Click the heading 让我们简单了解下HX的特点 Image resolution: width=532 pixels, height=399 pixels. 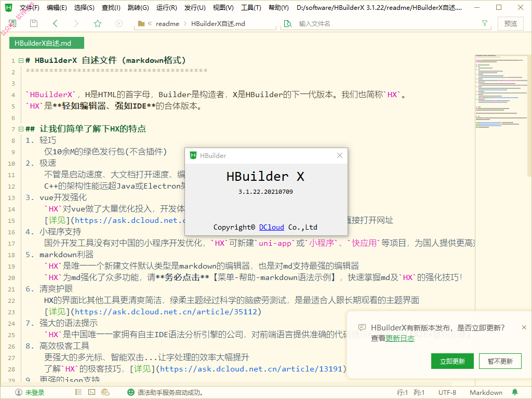(92, 129)
